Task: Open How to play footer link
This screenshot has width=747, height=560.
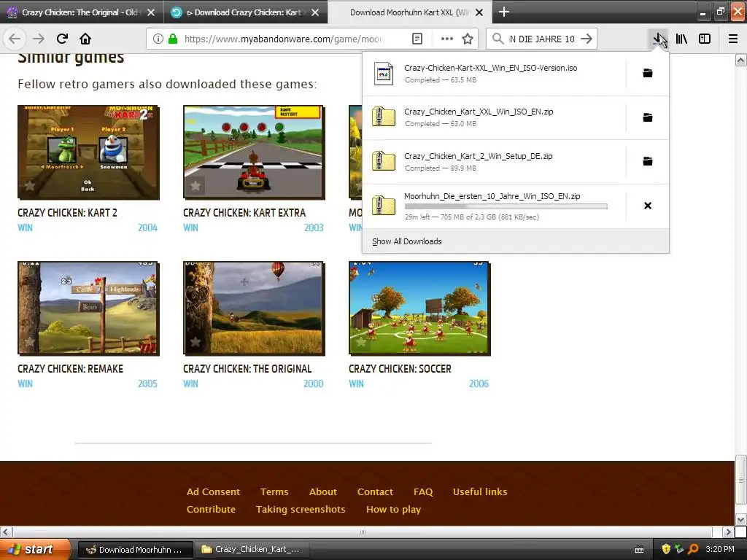Action: click(x=393, y=510)
